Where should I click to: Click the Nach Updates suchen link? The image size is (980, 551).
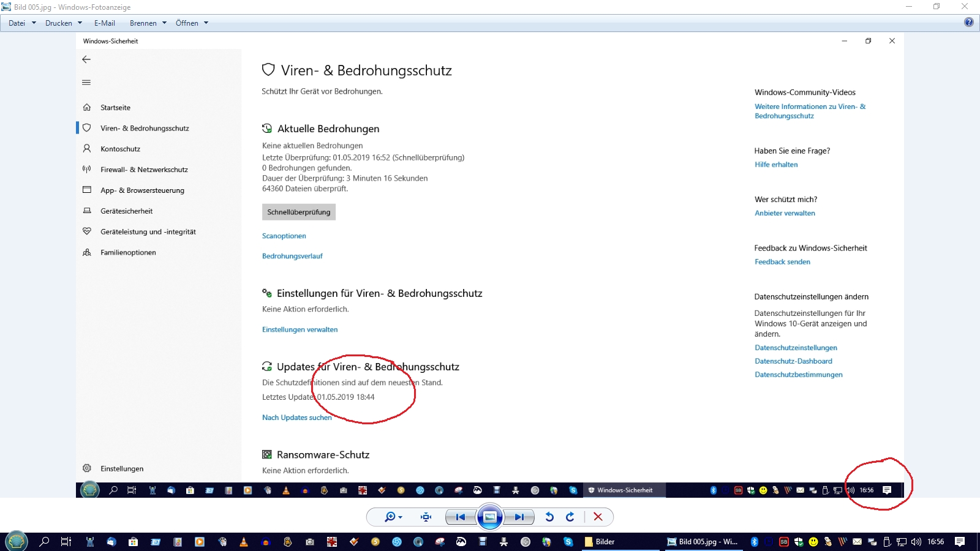[297, 418]
